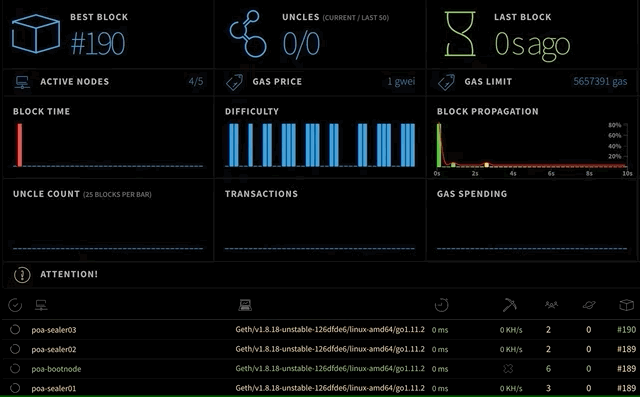Image resolution: width=640 pixels, height=397 pixels.
Task: Sort by pending transactions planet column icon
Action: (x=589, y=305)
